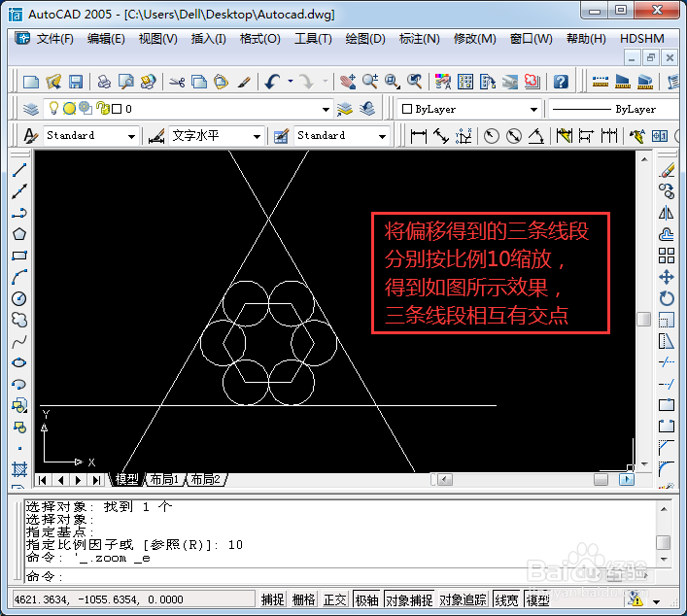Open the 文字水平 dimension style dropdown
The width and height of the screenshot is (687, 616).
[257, 136]
